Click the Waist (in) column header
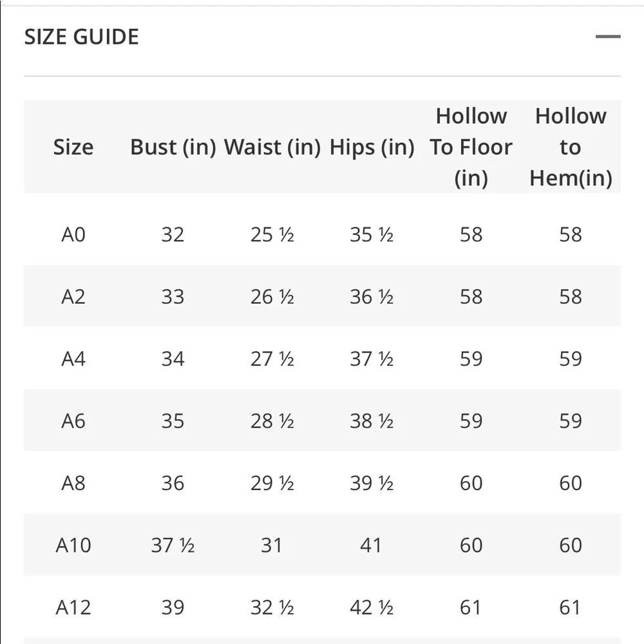644x644 pixels. pos(272,147)
